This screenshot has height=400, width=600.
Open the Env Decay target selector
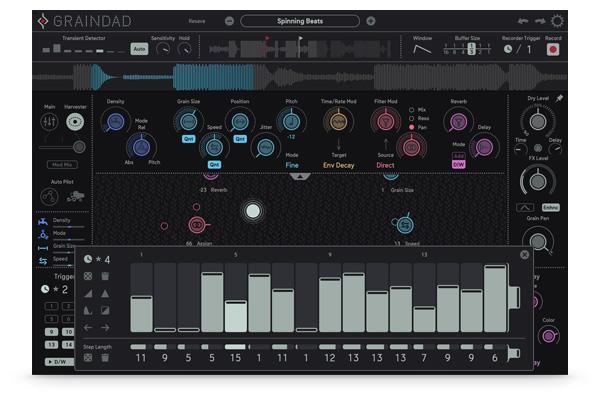(x=337, y=166)
